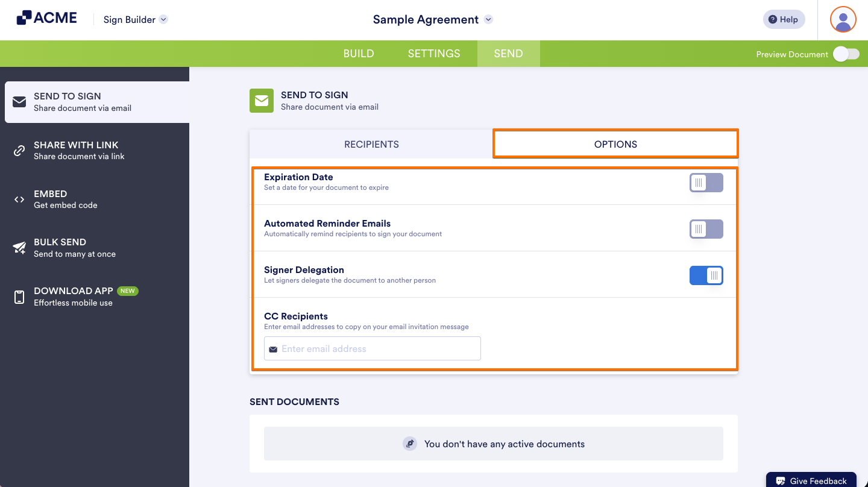Open BULK SEND in the sidebar

[x=95, y=248]
